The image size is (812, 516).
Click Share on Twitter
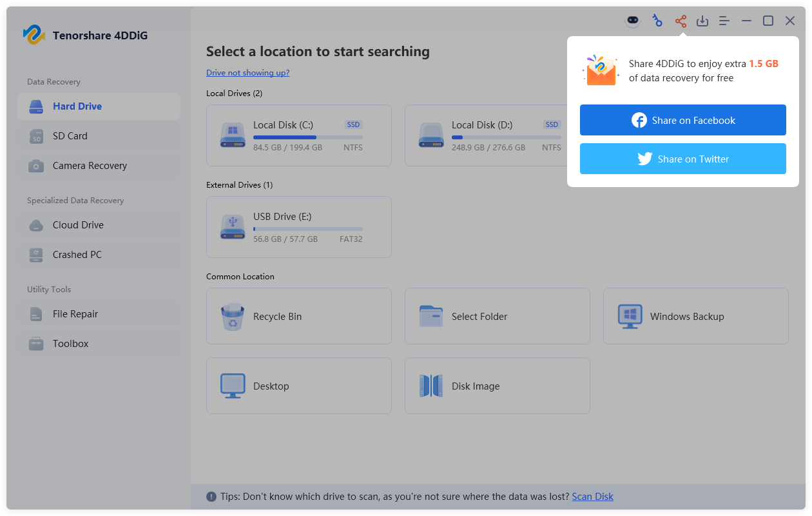682,159
